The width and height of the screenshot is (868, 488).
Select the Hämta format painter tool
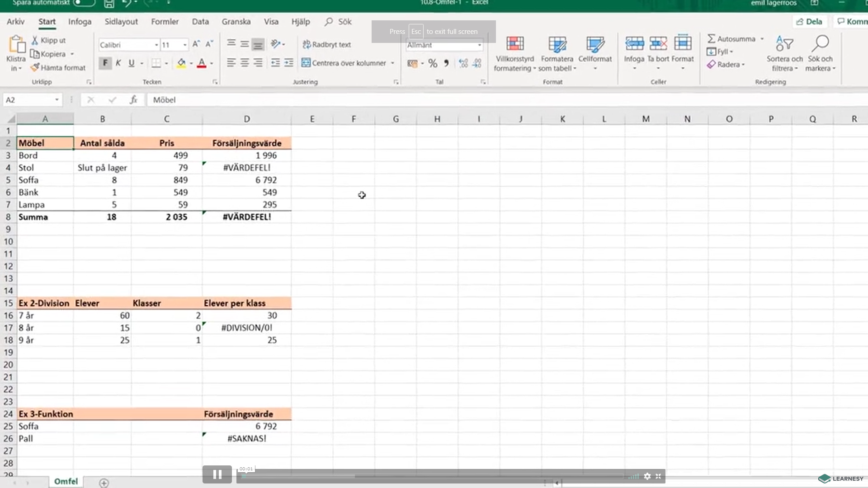click(x=58, y=68)
